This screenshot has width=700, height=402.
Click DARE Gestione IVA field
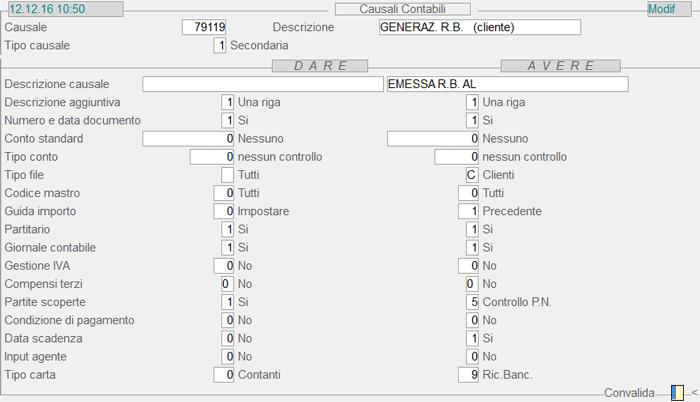[223, 266]
